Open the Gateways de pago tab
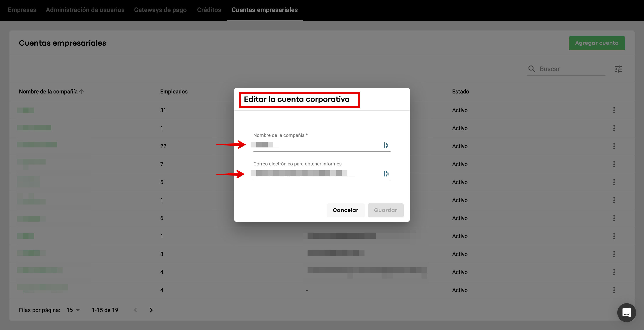 (160, 10)
